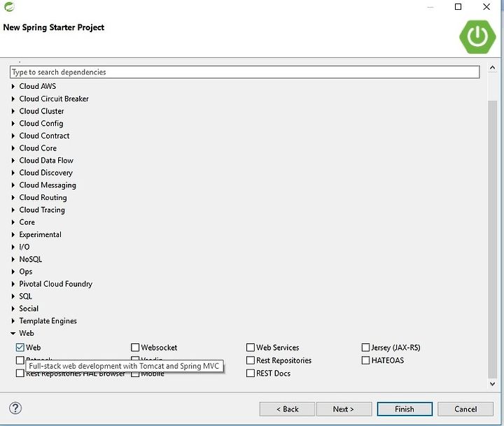Click the help question mark icon
This screenshot has height=426, width=504.
tap(15, 408)
